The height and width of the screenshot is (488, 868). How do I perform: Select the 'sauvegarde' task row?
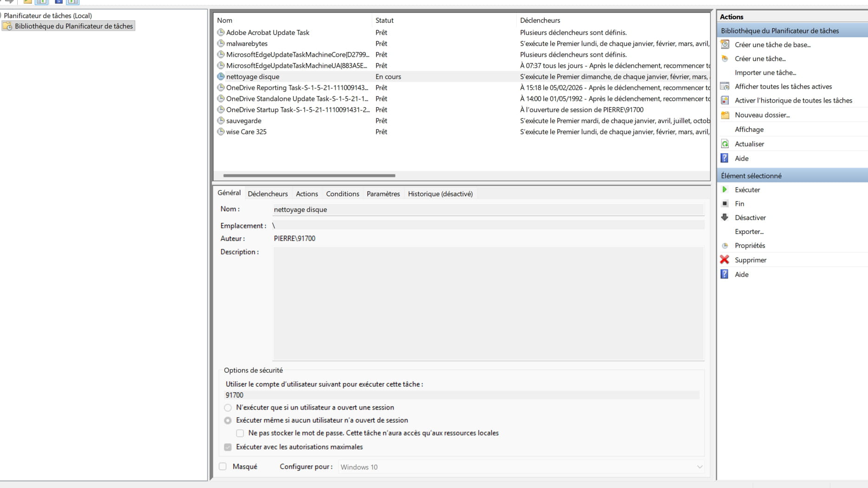click(x=244, y=121)
